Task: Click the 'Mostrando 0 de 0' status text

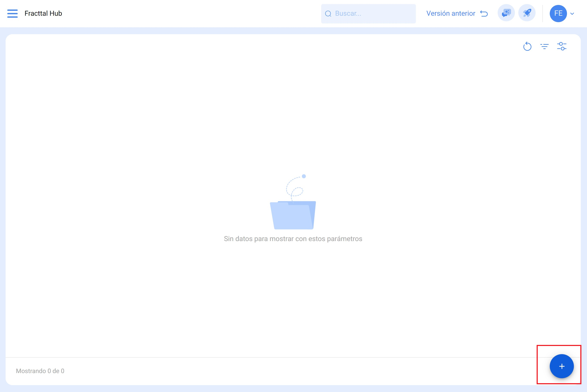Action: (40, 371)
